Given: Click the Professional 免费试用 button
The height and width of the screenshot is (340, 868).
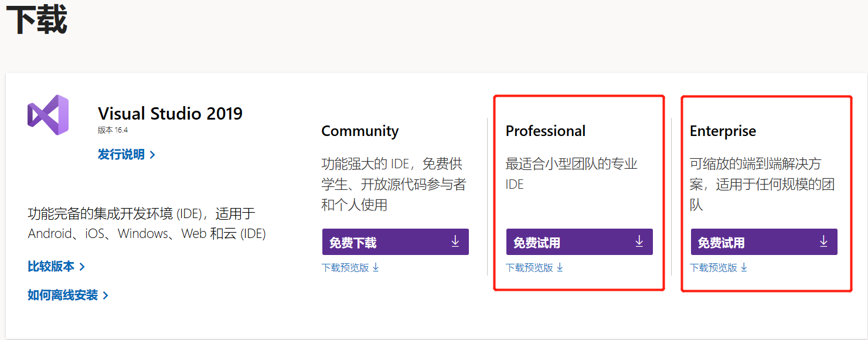Looking at the screenshot, I should pyautogui.click(x=580, y=242).
